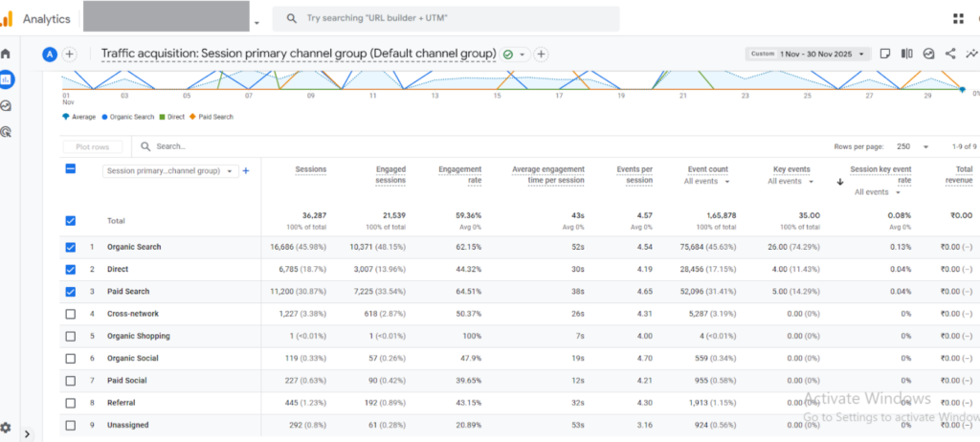This screenshot has height=442, width=980.
Task: Select the Referral row checkbox
Action: point(70,403)
